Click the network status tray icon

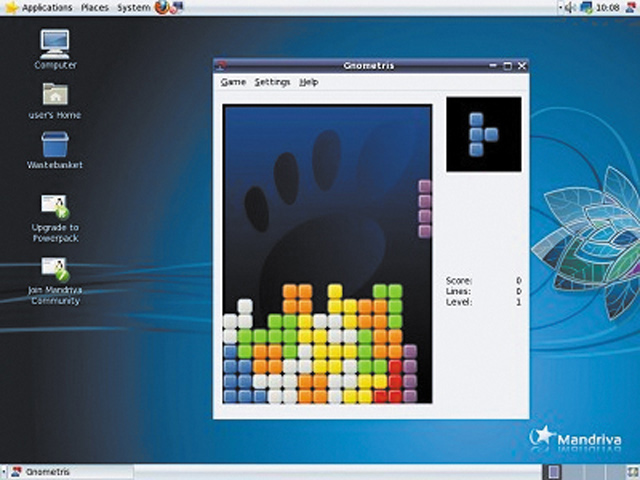(x=586, y=7)
